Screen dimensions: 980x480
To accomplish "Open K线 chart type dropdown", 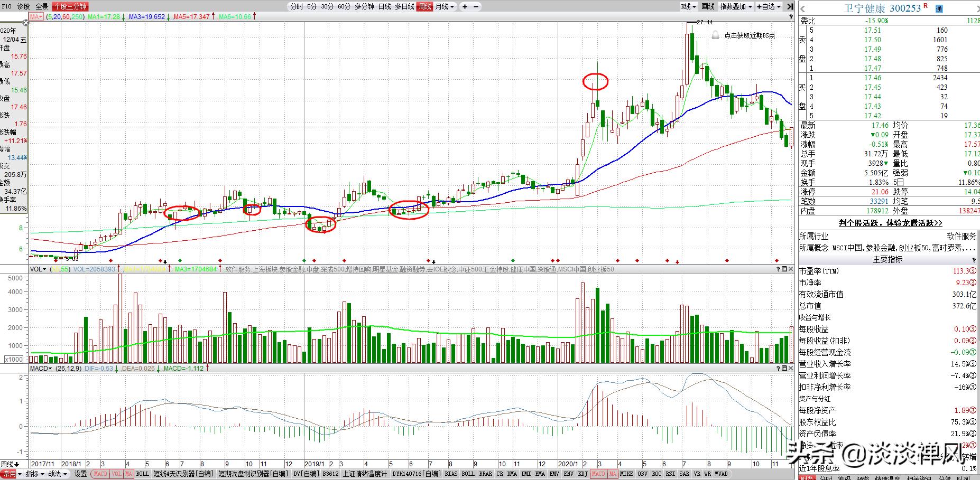I will [x=688, y=6].
